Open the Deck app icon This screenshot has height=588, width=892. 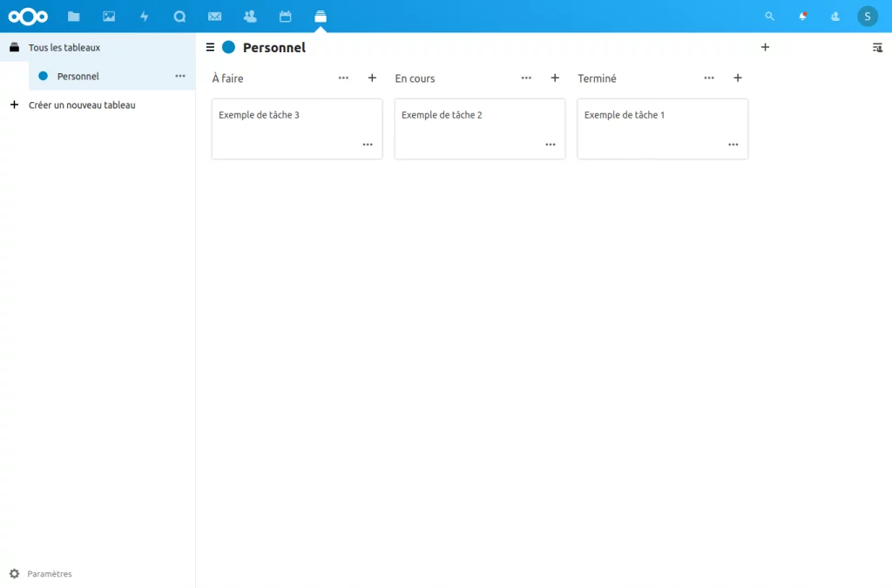pyautogui.click(x=321, y=17)
